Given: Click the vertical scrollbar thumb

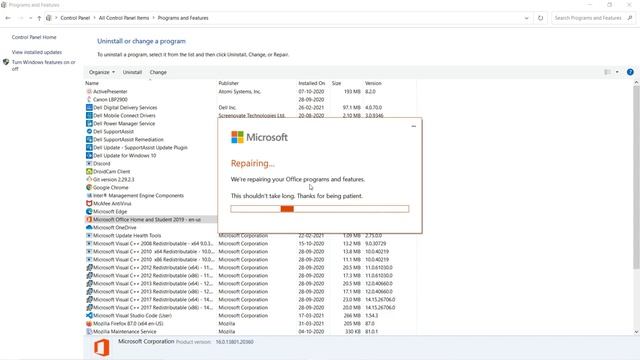Looking at the screenshot, I should click(x=636, y=178).
